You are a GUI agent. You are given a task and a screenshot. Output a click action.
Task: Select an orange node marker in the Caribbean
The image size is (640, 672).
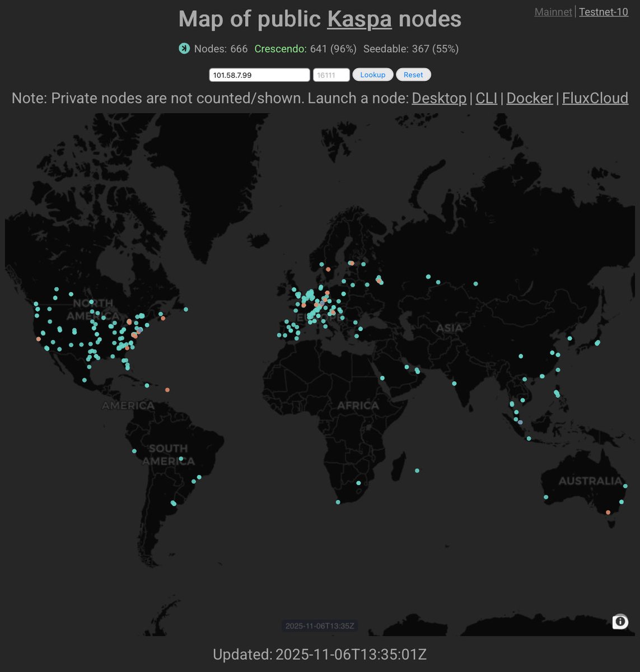click(x=167, y=389)
